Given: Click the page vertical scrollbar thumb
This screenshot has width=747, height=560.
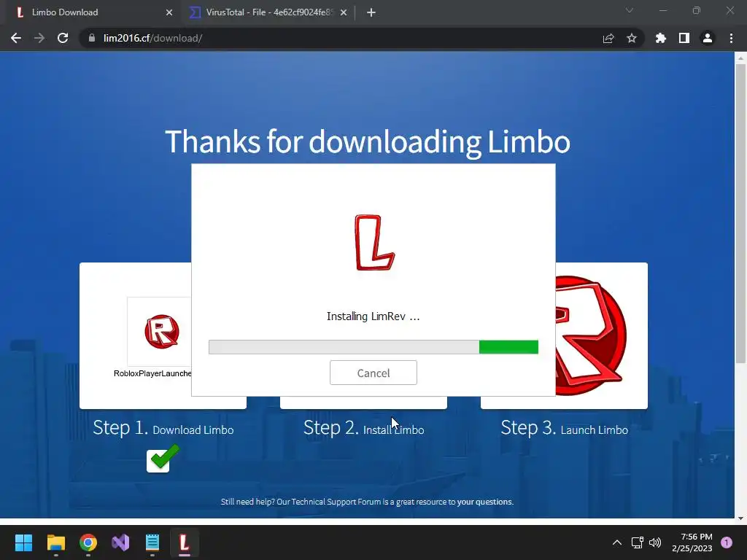Looking at the screenshot, I should (x=740, y=214).
